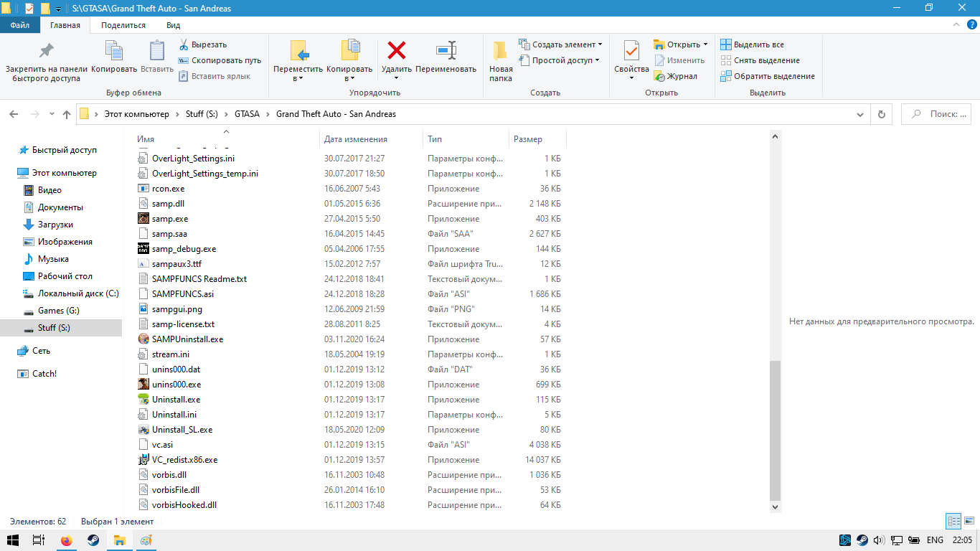Click the file list vertical scrollbar thumb
Viewport: 980px width, 551px height.
775,430
